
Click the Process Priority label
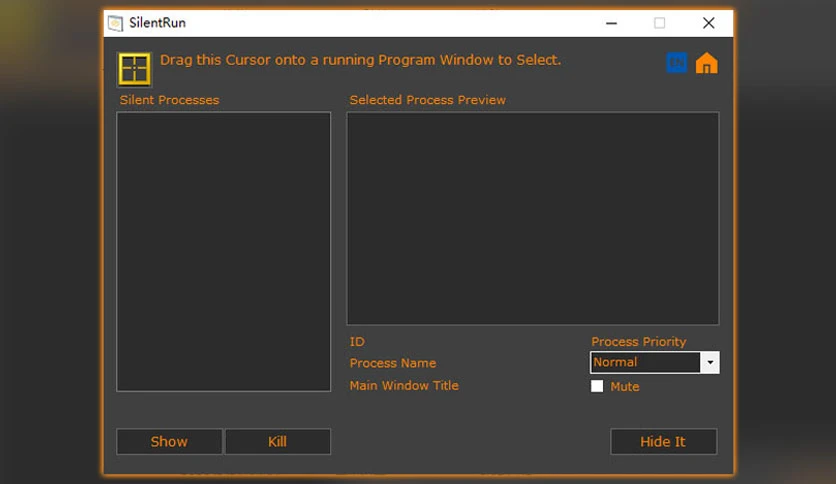click(x=639, y=342)
